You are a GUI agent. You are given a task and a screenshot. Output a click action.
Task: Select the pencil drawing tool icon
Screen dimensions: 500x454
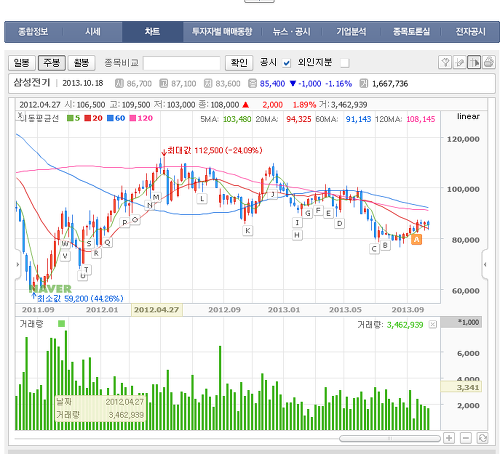pyautogui.click(x=460, y=62)
